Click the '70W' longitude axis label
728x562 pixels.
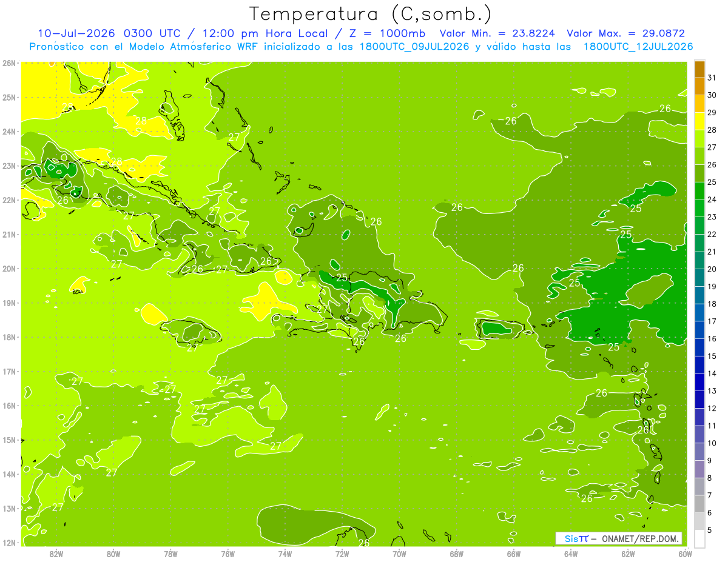pyautogui.click(x=399, y=554)
